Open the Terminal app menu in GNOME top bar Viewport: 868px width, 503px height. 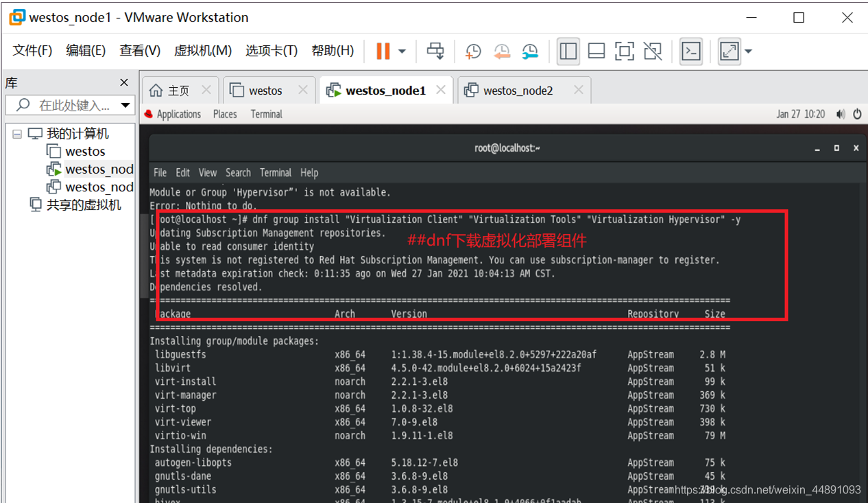pyautogui.click(x=267, y=114)
